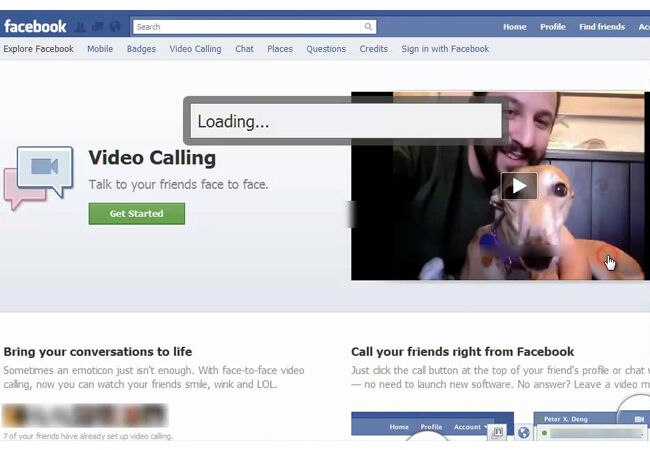Select the Chat tab

pos(244,49)
